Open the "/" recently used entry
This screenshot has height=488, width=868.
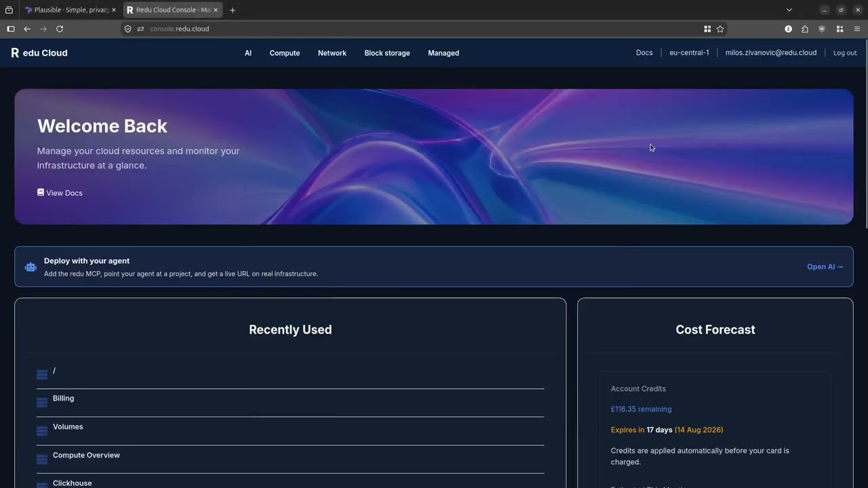(290, 374)
